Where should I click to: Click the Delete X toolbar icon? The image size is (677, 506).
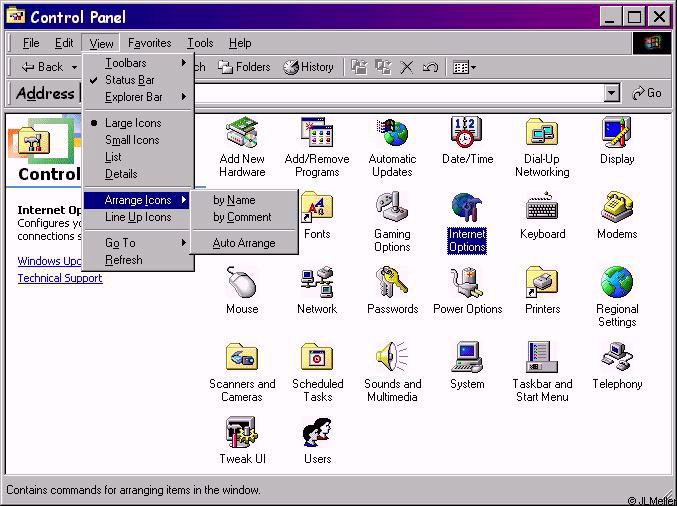point(406,67)
